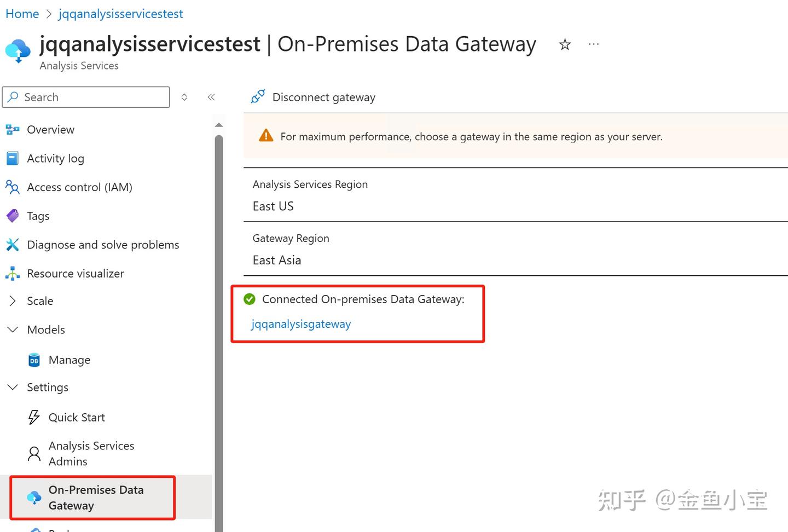
Task: Collapse the sidebar navigation pane
Action: 211,97
